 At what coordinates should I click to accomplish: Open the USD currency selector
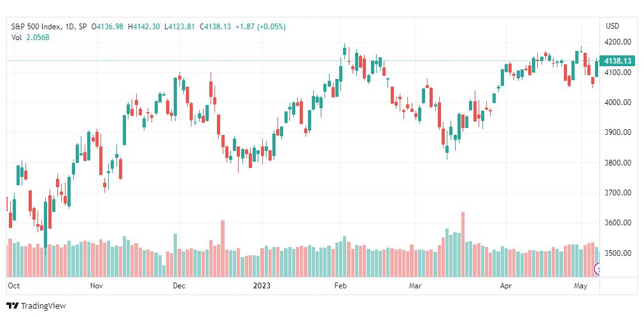612,26
